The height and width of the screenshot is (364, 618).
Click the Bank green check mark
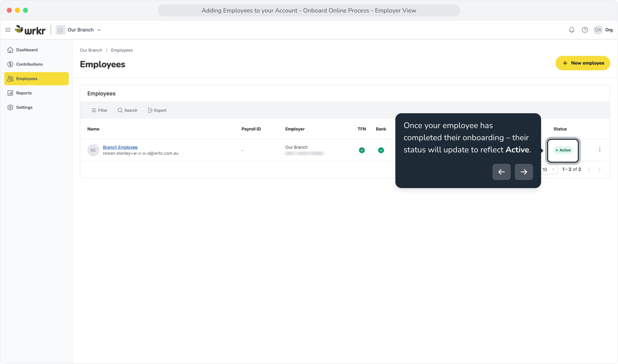381,150
